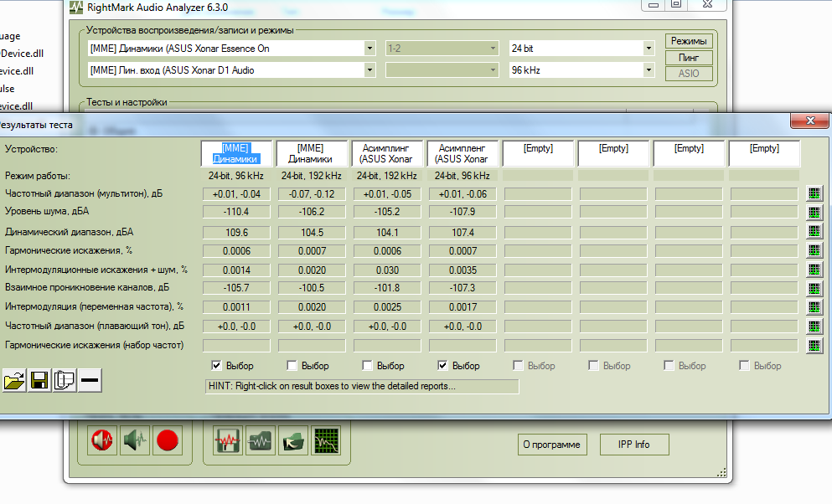The width and height of the screenshot is (832, 504).
Task: Click the red record circle button
Action: (168, 440)
